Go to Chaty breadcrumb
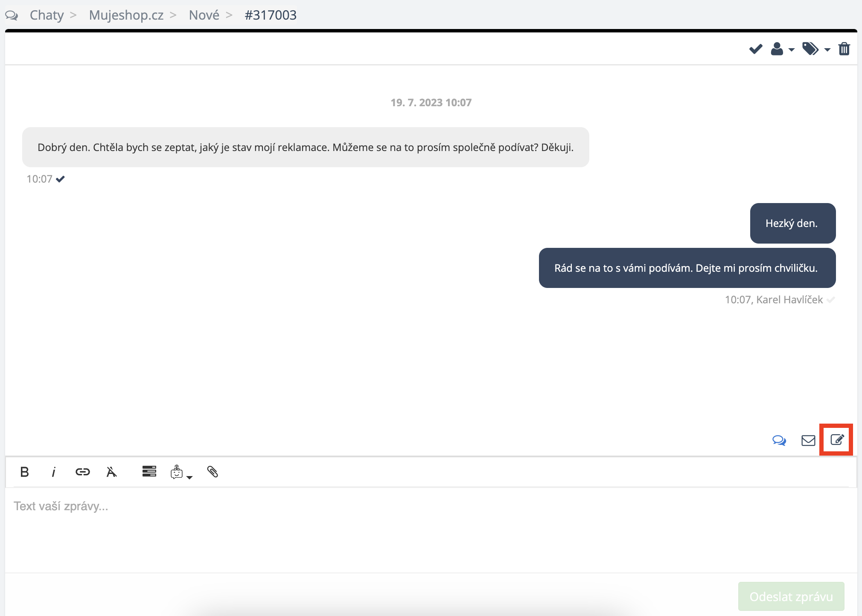 click(x=47, y=15)
